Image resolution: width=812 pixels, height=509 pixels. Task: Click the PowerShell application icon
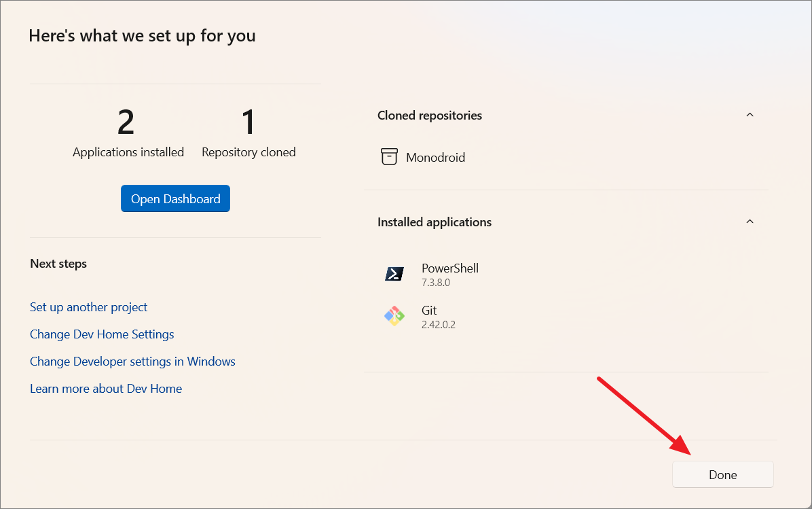(x=394, y=274)
